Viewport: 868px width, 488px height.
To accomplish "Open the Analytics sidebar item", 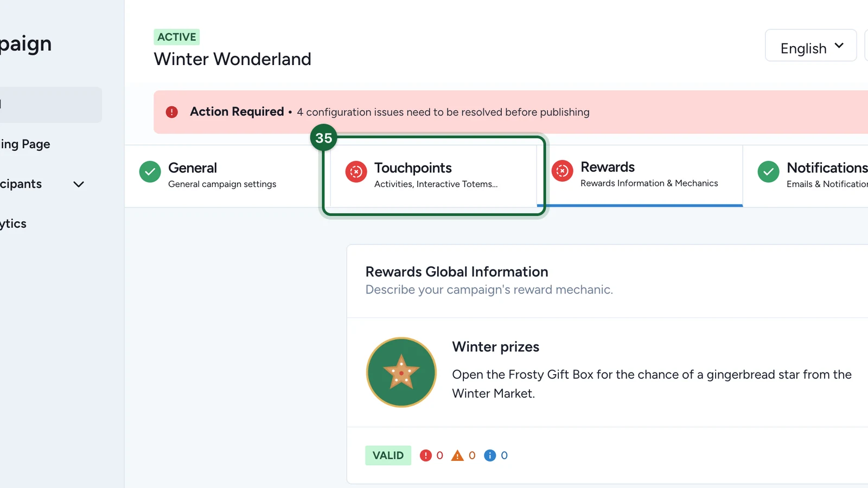I will (x=13, y=223).
